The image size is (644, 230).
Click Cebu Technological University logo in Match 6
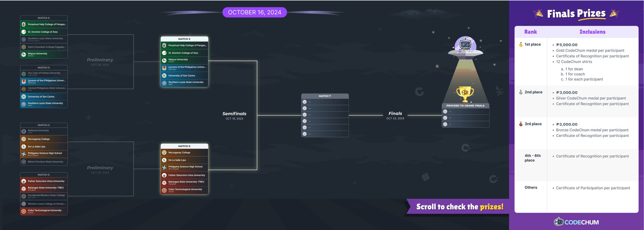point(164,190)
